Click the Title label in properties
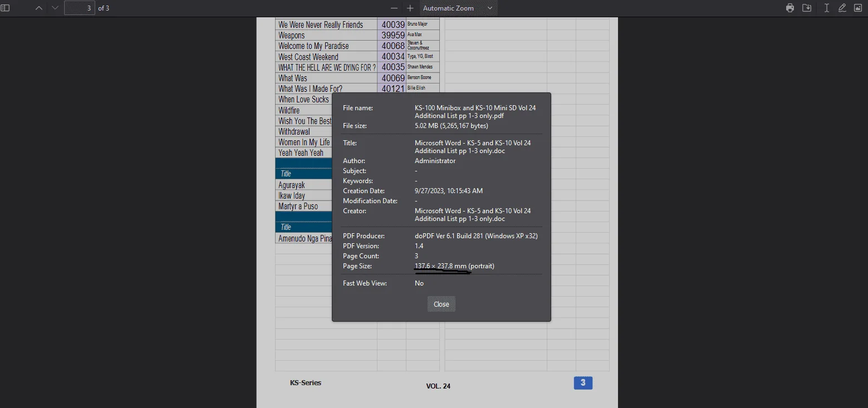The height and width of the screenshot is (408, 868). pos(350,143)
